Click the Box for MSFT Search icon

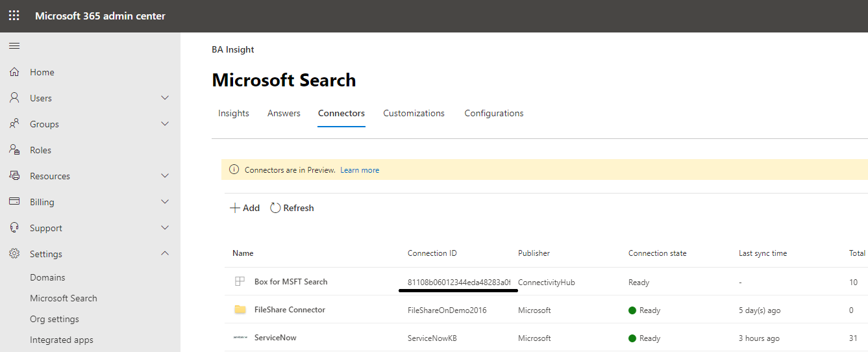click(x=240, y=282)
